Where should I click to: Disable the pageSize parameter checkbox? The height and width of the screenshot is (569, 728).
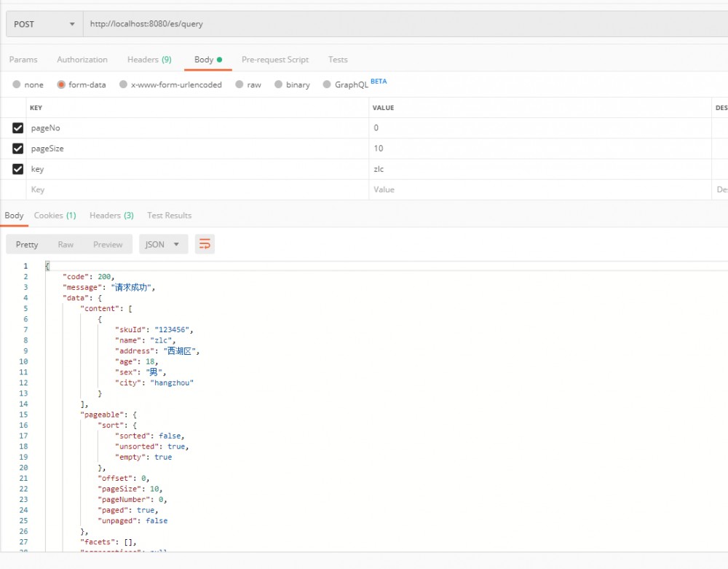click(x=17, y=148)
